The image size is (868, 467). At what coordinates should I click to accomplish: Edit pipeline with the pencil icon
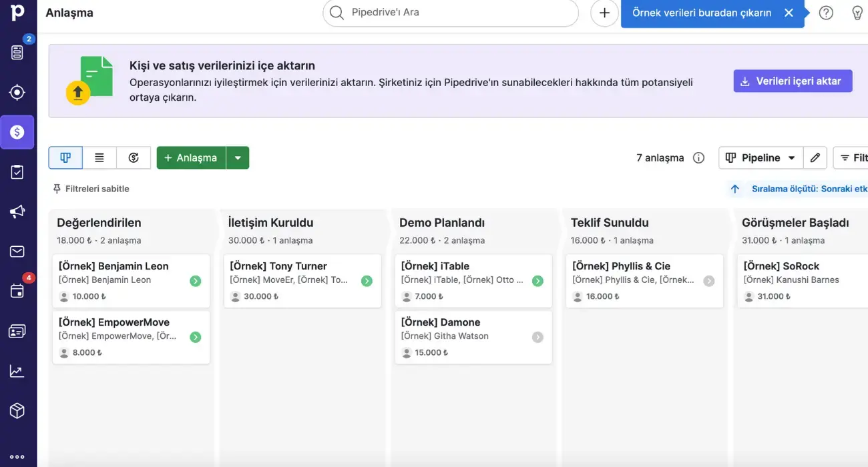click(815, 158)
